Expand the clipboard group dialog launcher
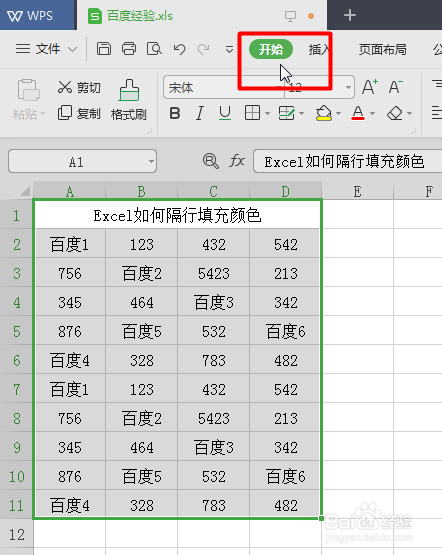The width and height of the screenshot is (442, 555). point(149,131)
